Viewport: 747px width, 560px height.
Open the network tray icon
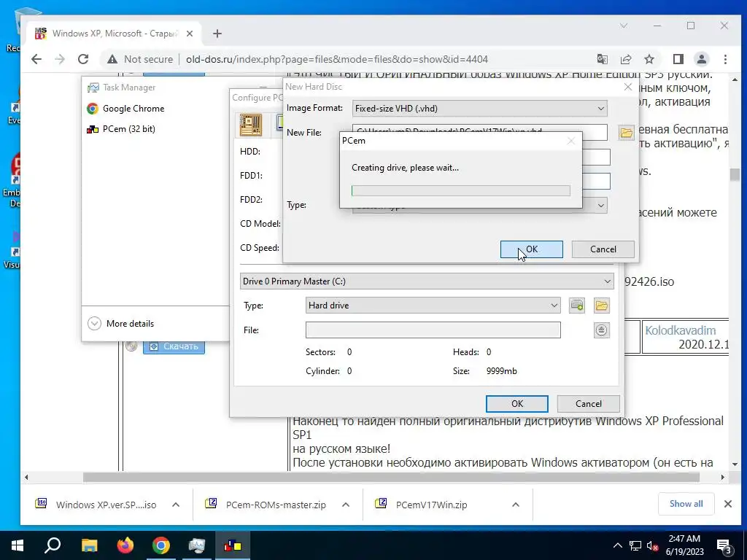coord(635,546)
